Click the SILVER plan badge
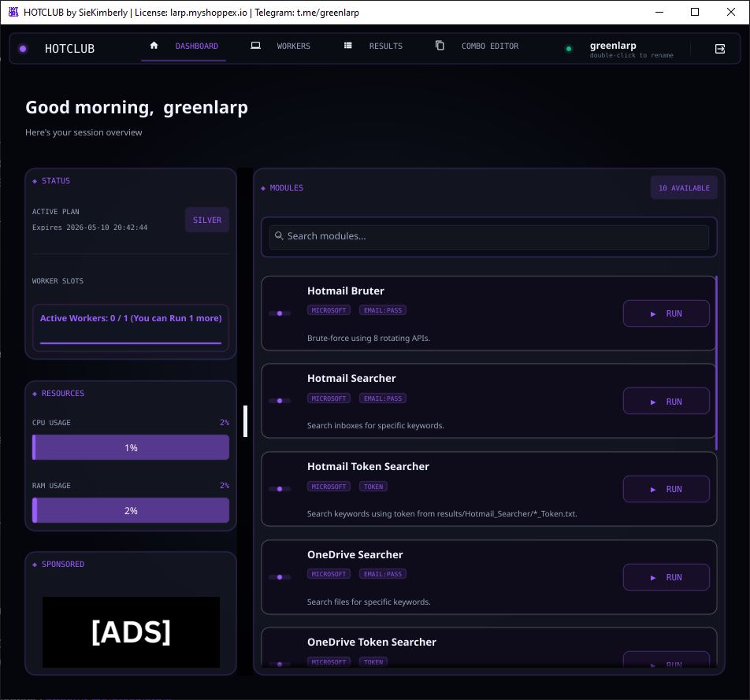This screenshot has width=750, height=700. tap(207, 220)
